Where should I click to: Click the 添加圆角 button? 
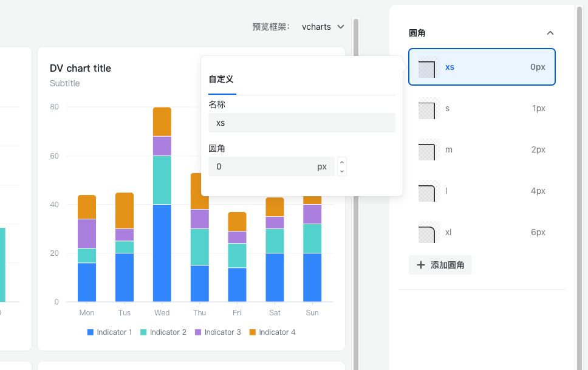(440, 266)
